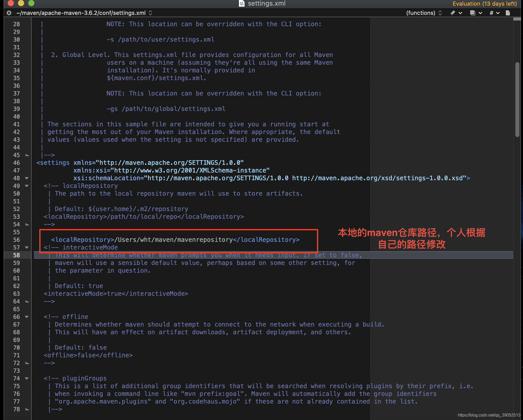Screen dimensions: 523x420
Task: Click the counterparts overlapping squares icon
Action: [472, 13]
